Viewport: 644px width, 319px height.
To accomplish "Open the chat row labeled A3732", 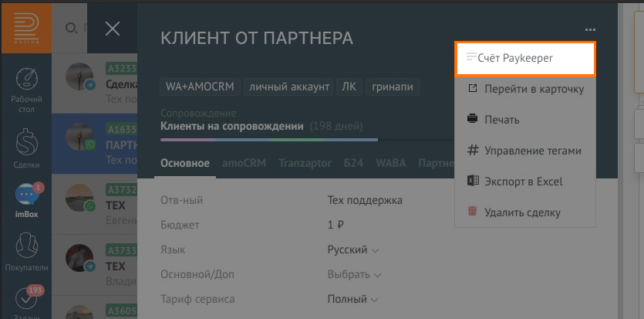I will point(94,204).
